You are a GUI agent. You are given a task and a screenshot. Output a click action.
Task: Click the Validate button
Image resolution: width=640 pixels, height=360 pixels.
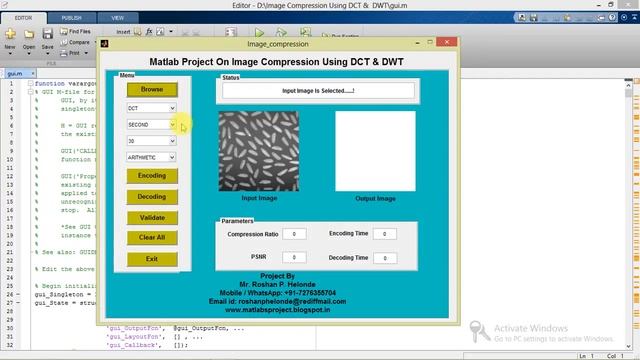tap(152, 218)
